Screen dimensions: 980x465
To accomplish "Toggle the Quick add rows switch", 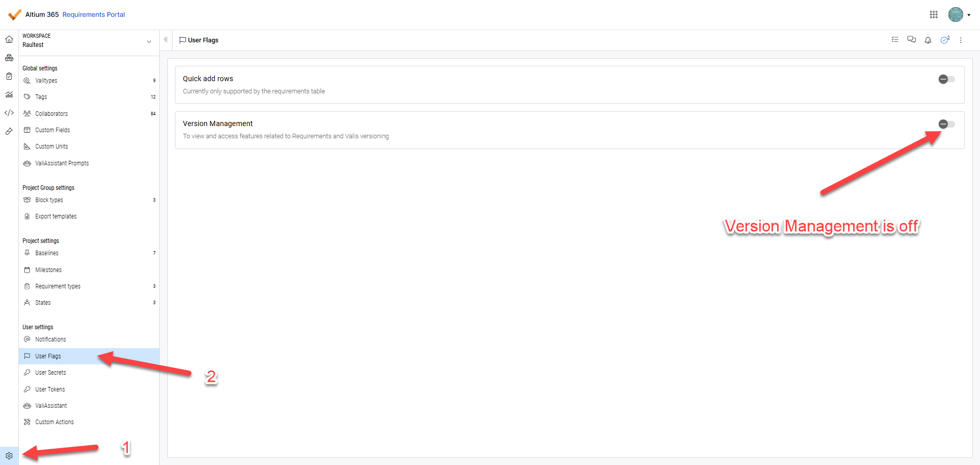I will click(947, 79).
